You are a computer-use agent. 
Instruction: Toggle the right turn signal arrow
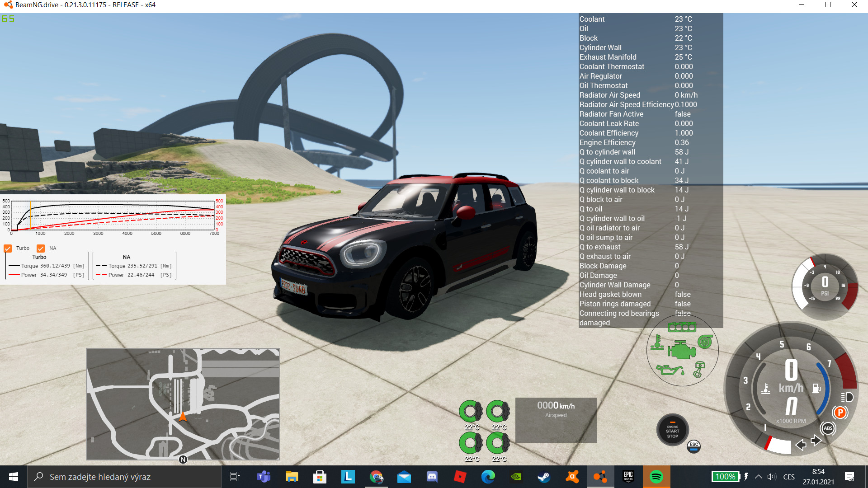(x=816, y=441)
